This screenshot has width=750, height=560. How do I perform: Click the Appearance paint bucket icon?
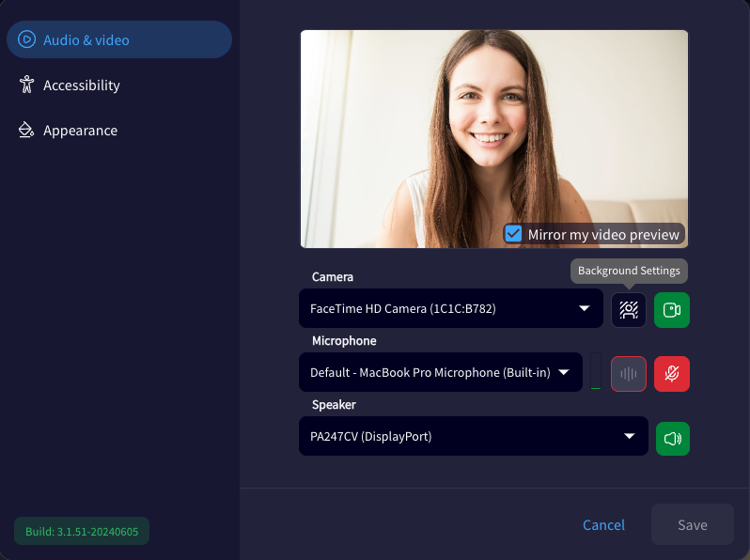[x=25, y=130]
